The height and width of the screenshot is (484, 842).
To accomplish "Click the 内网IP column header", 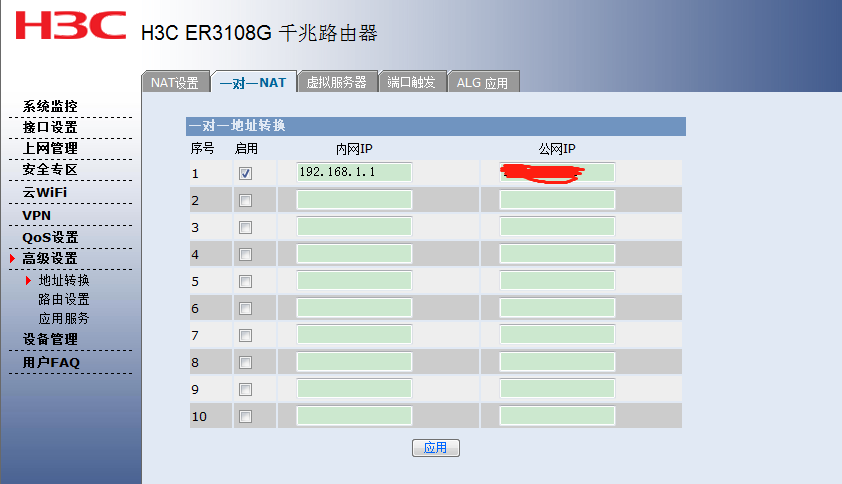I will [x=354, y=149].
